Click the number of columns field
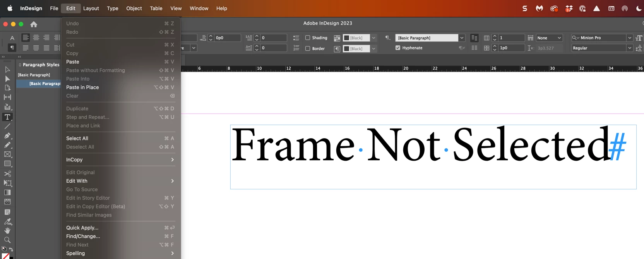 [x=511, y=38]
